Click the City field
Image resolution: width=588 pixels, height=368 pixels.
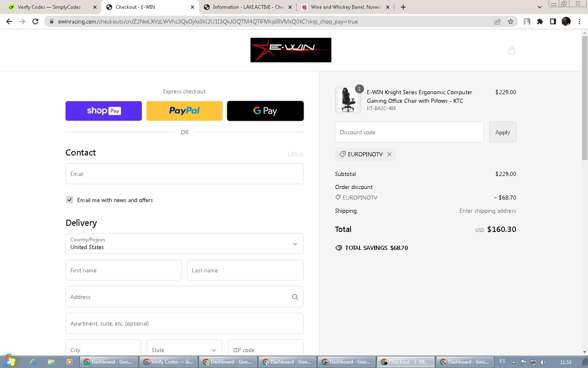103,350
